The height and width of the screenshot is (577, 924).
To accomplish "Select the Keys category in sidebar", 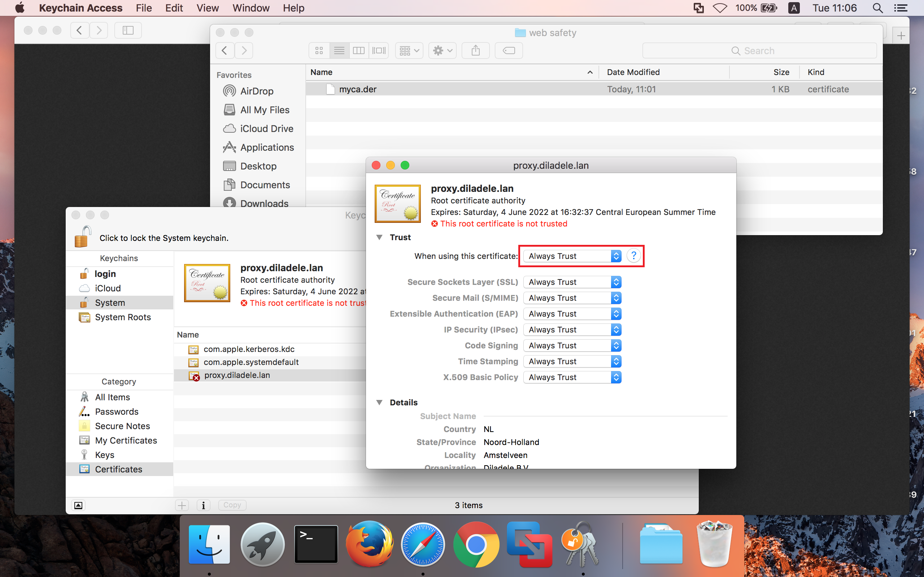I will [104, 455].
